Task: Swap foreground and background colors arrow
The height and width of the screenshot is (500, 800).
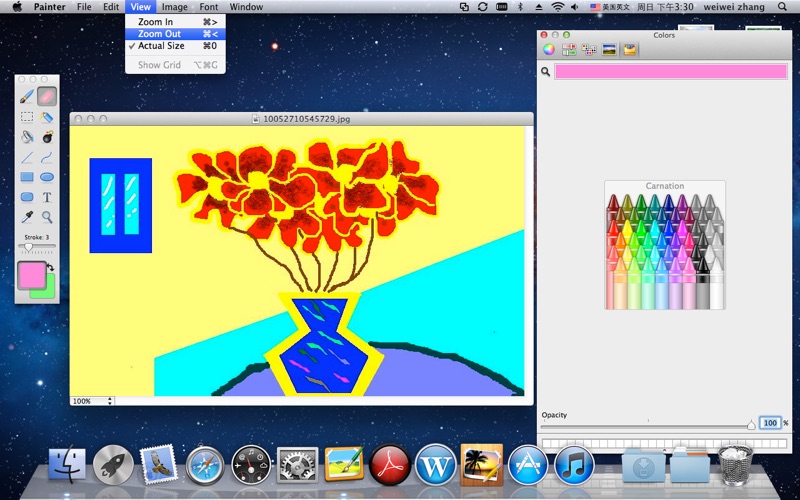Action: (50, 267)
